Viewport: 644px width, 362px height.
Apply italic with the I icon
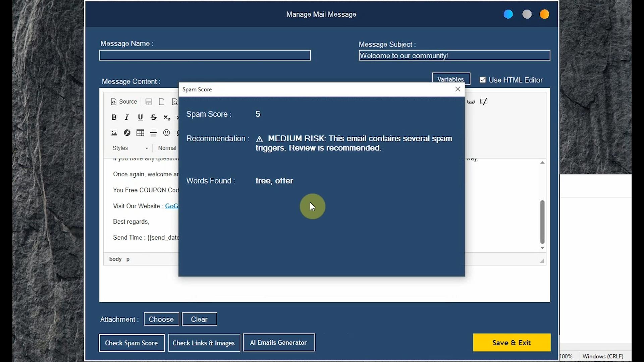click(x=127, y=117)
